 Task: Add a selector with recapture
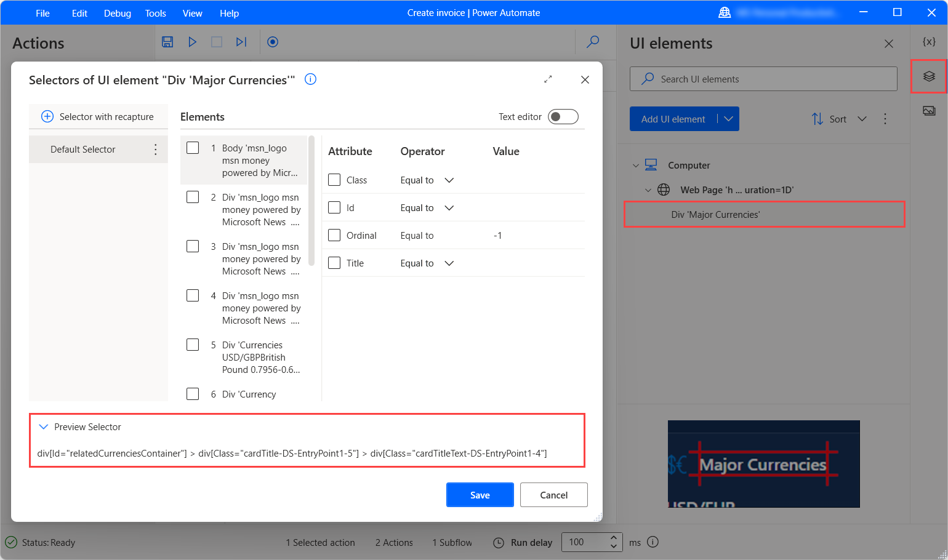coord(98,116)
